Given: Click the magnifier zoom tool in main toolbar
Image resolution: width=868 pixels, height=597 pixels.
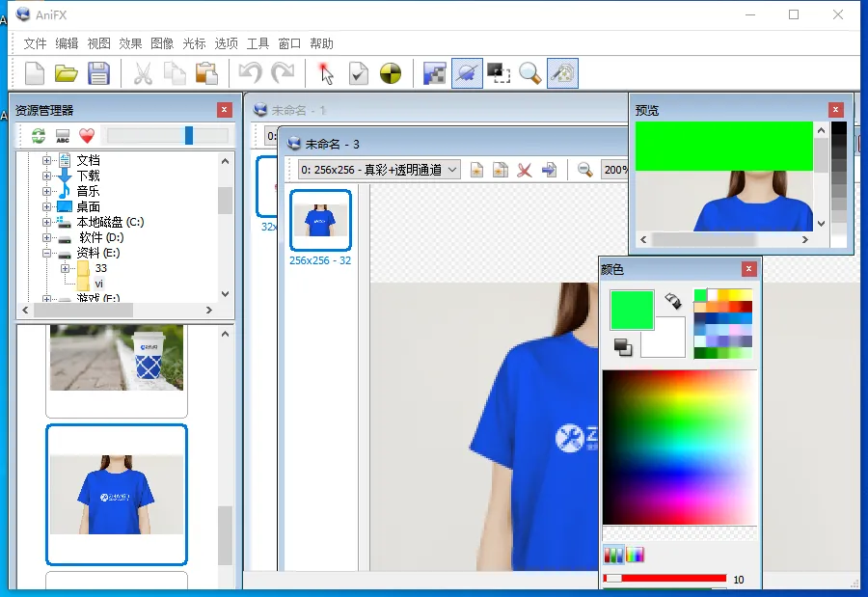Looking at the screenshot, I should tap(529, 73).
